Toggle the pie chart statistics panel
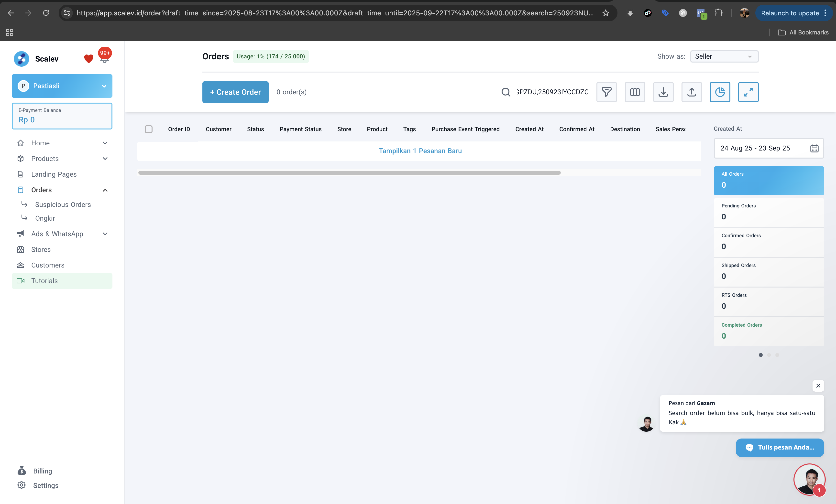Screen dimensions: 836x504 (x=720, y=92)
